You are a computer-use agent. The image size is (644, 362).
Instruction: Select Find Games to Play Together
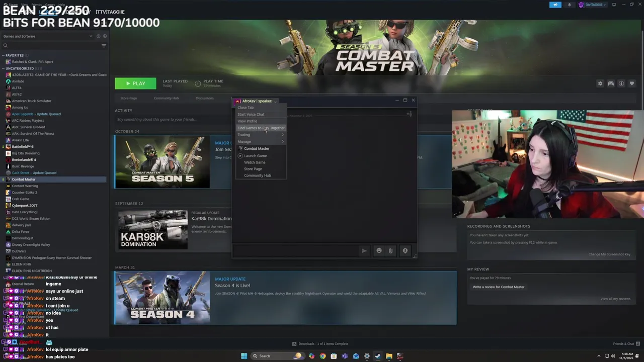(261, 128)
